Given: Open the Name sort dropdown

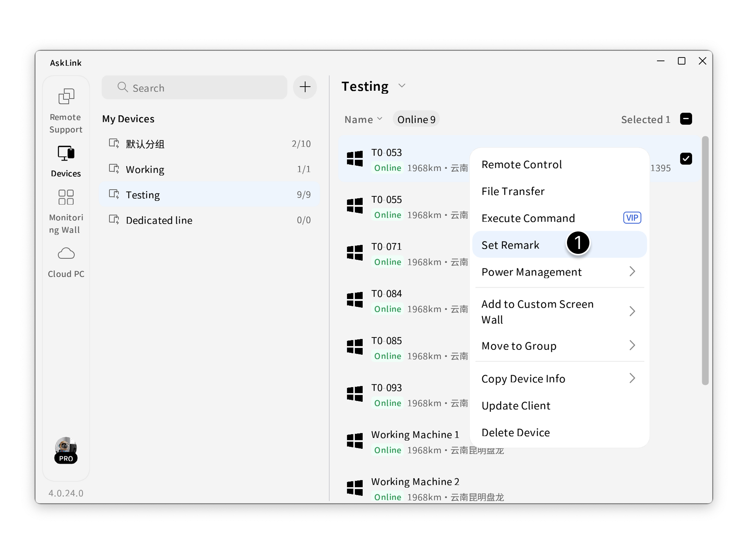Looking at the screenshot, I should click(x=363, y=119).
